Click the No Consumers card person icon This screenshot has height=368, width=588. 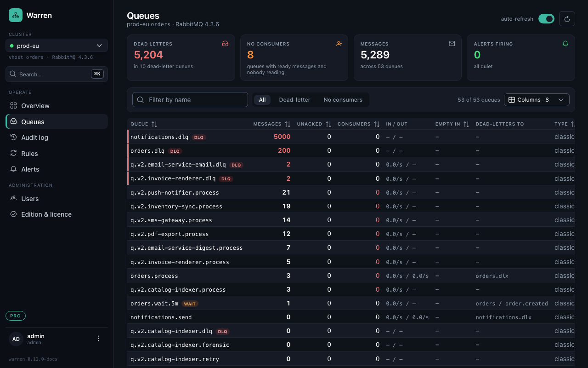[x=339, y=44]
